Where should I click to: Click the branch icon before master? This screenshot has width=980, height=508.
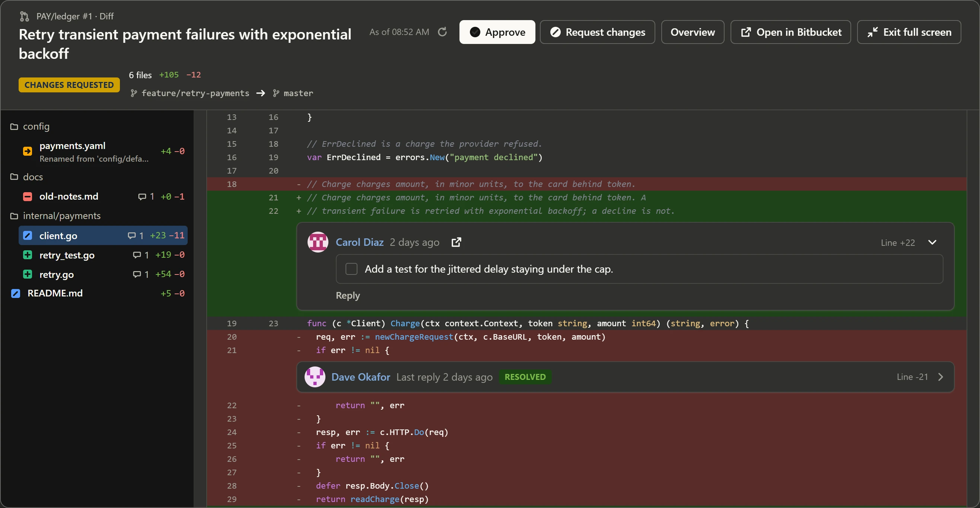(x=276, y=93)
